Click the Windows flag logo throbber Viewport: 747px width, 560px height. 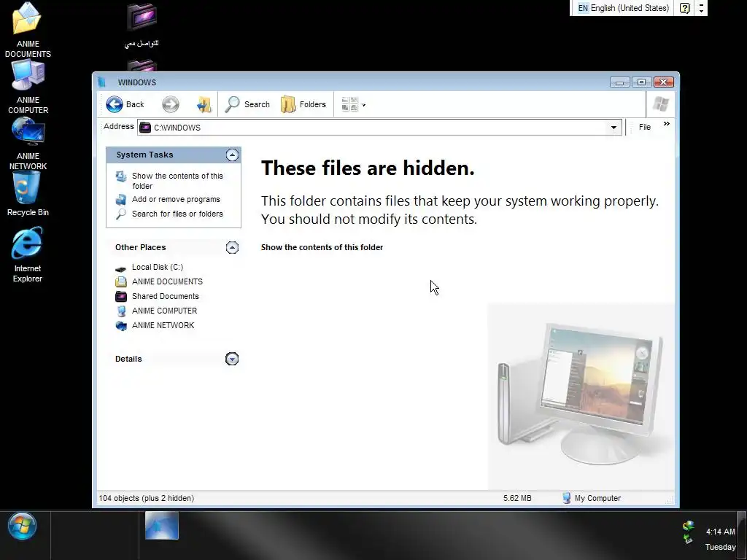660,104
